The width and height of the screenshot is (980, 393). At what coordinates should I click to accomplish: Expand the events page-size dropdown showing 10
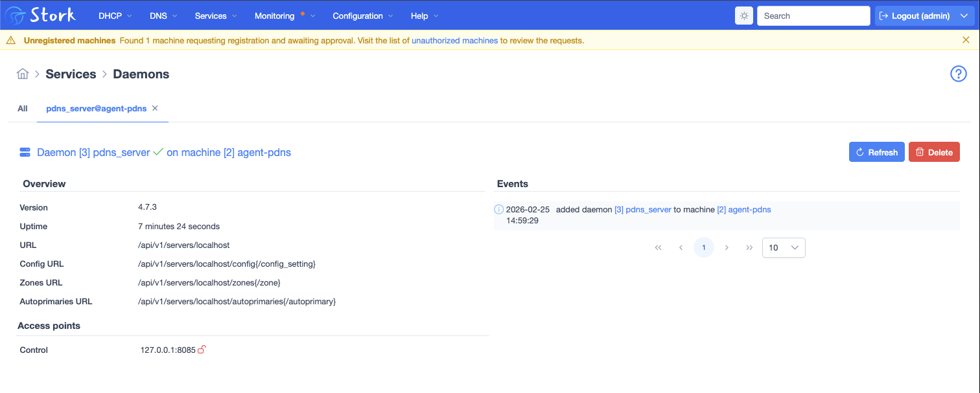784,247
